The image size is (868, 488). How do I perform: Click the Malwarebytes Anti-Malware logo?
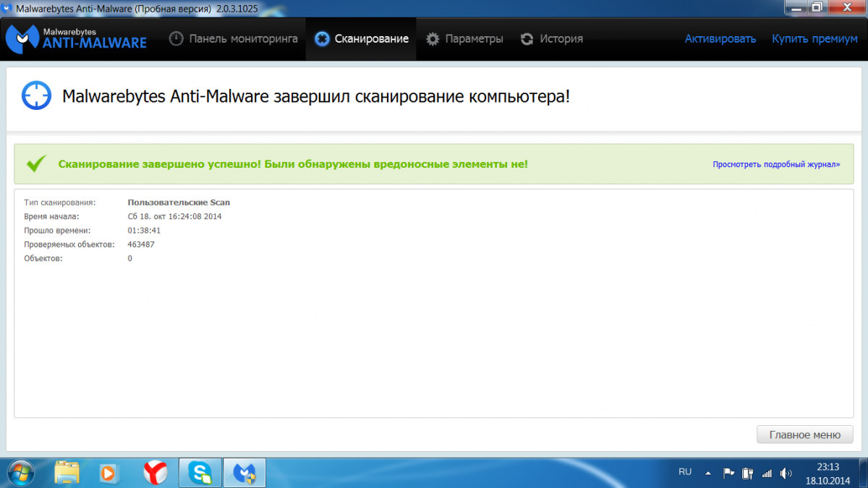click(x=76, y=39)
